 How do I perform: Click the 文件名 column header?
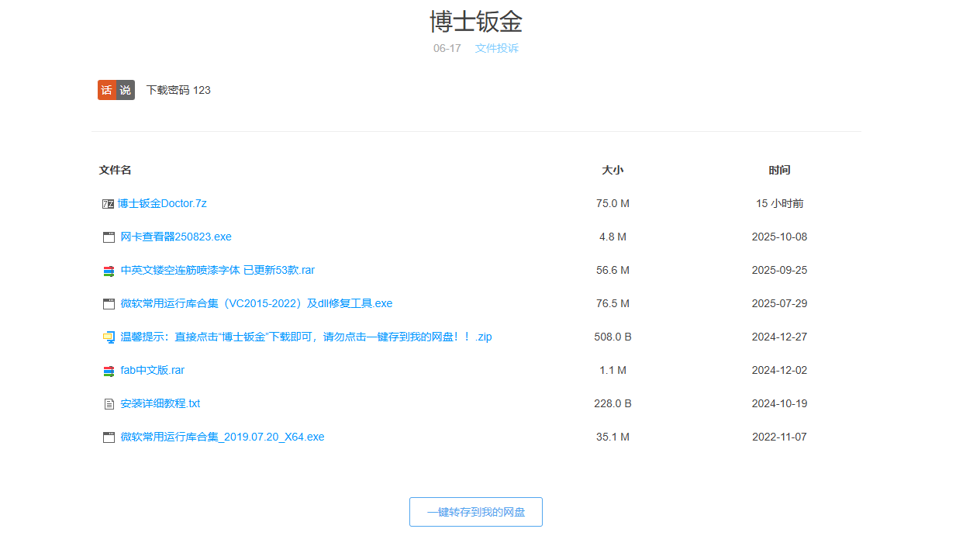point(115,170)
